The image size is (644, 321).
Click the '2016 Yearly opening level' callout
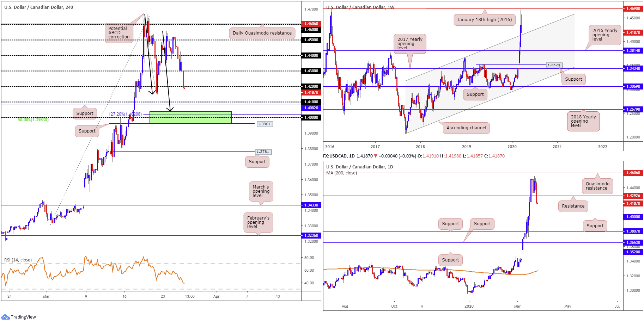click(x=605, y=35)
